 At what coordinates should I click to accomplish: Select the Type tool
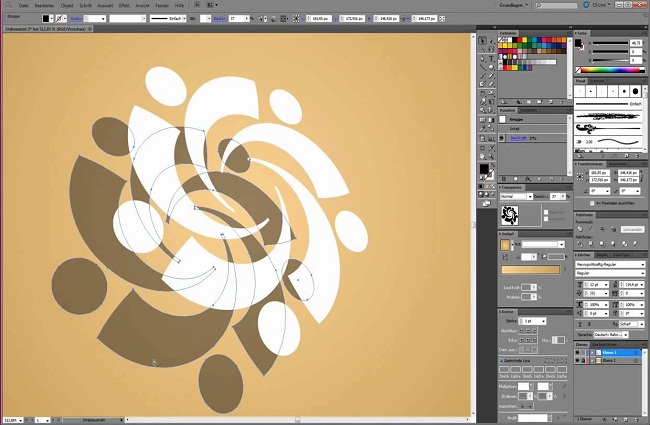(492, 58)
